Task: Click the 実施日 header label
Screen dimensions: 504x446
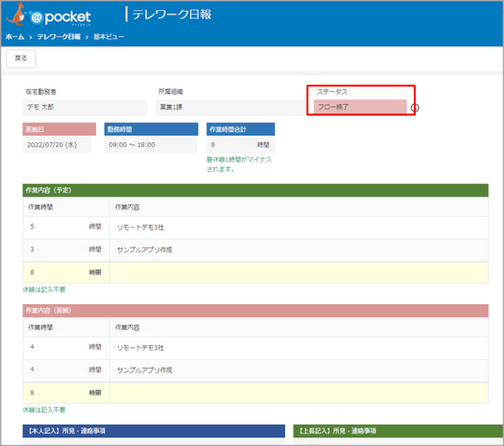Action: 59,129
